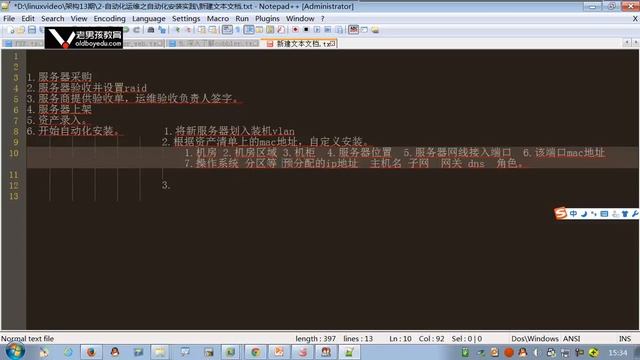Open the Edit menu
640x360 pixels.
28,18
